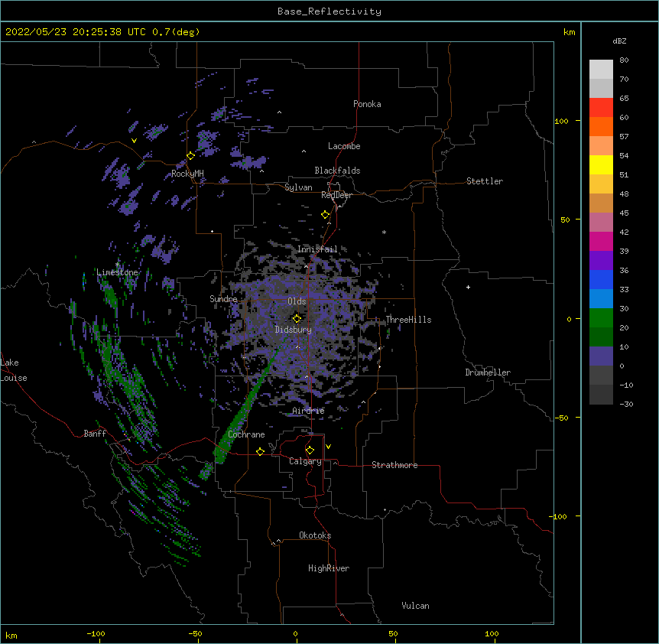Image resolution: width=659 pixels, height=644 pixels.
Task: Click the Calgary city label
Action: pos(305,461)
